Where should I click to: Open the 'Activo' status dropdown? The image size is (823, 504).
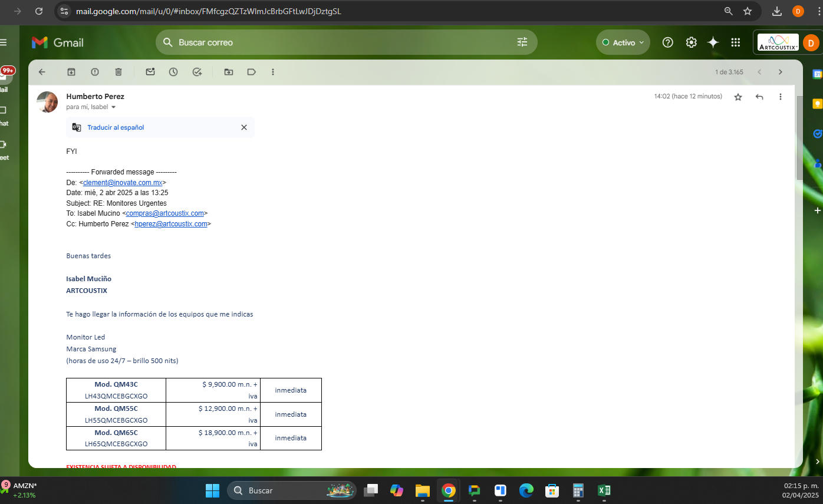[623, 42]
